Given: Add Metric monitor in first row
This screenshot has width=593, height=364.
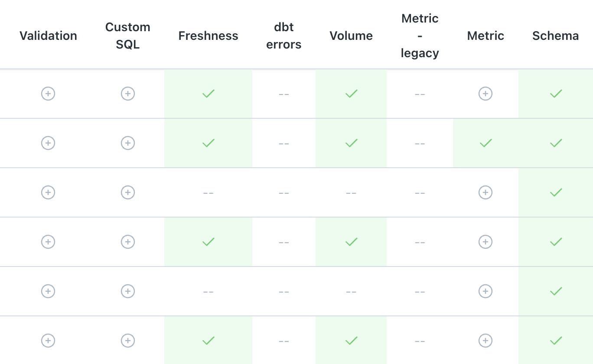Looking at the screenshot, I should [485, 94].
